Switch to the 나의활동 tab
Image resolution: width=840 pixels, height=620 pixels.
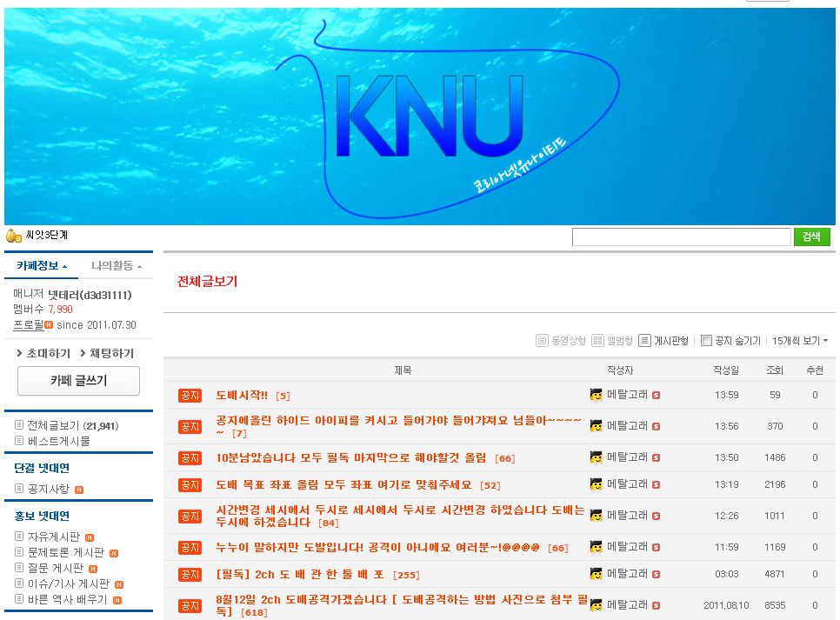(x=111, y=267)
